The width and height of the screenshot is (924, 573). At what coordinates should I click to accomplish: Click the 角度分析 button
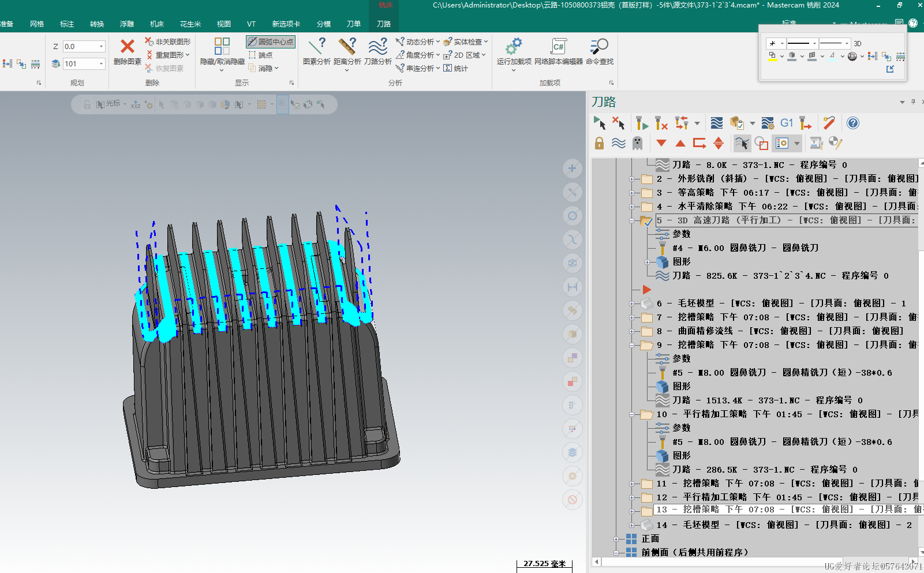[x=418, y=55]
